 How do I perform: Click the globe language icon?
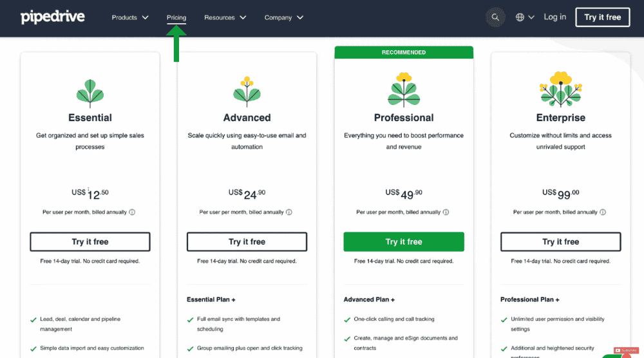pyautogui.click(x=520, y=17)
